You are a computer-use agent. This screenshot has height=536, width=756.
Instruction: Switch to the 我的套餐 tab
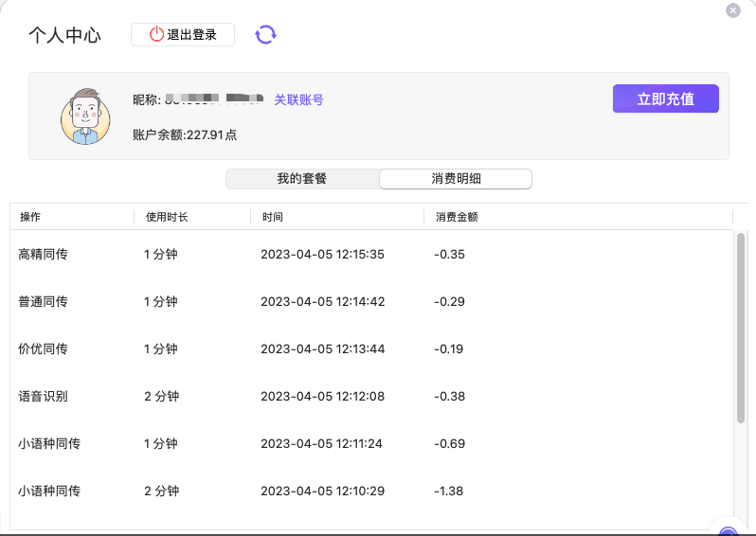(301, 179)
